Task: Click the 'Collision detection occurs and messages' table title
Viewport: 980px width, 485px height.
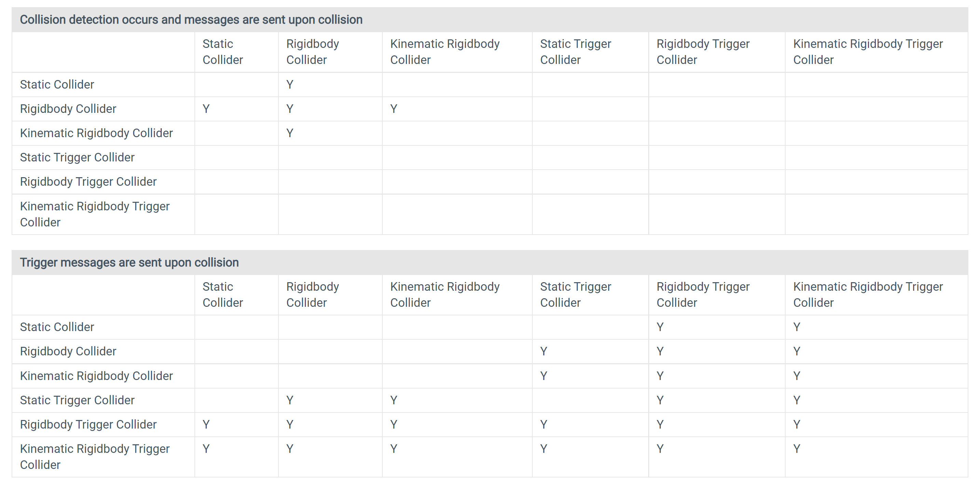Action: pos(191,19)
